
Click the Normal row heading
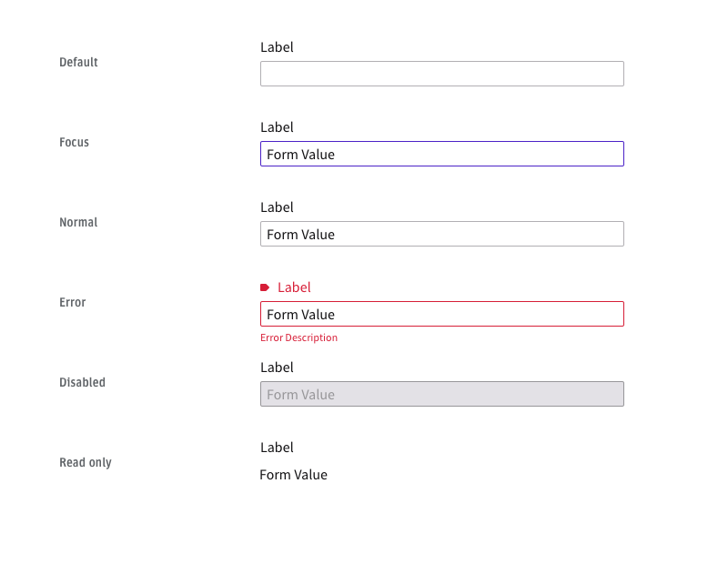click(x=77, y=222)
